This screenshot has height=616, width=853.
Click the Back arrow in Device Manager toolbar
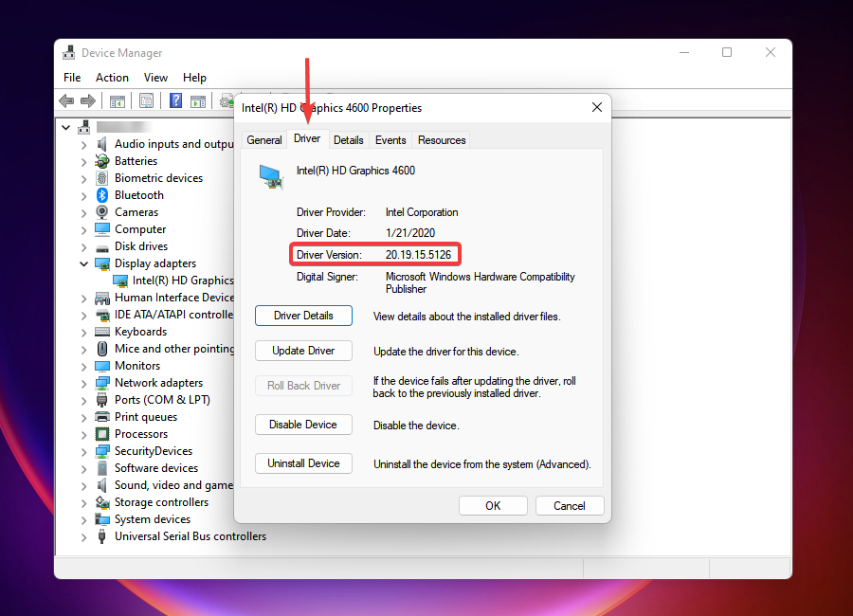tap(66, 100)
